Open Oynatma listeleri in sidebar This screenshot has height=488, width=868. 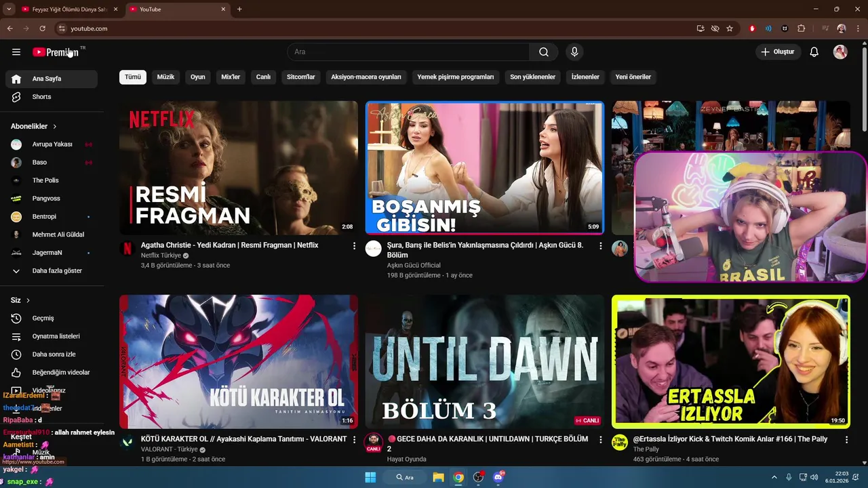(x=52, y=337)
